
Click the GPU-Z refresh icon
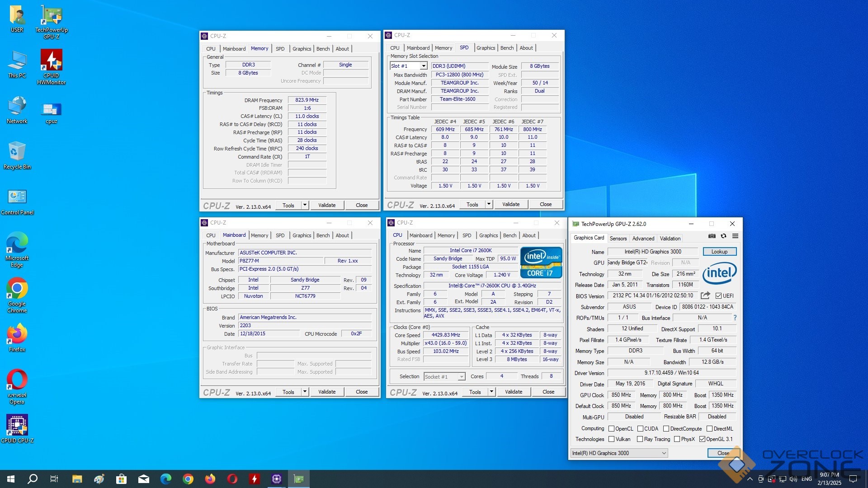(723, 236)
